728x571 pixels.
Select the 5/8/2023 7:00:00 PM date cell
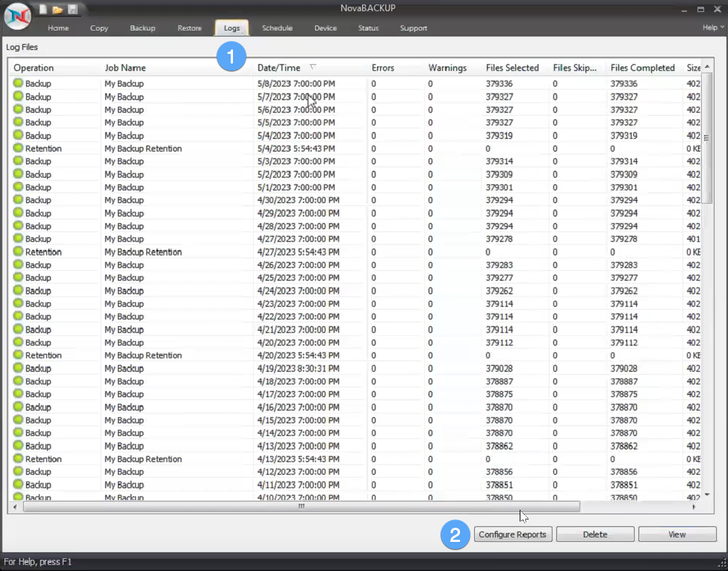pyautogui.click(x=296, y=84)
